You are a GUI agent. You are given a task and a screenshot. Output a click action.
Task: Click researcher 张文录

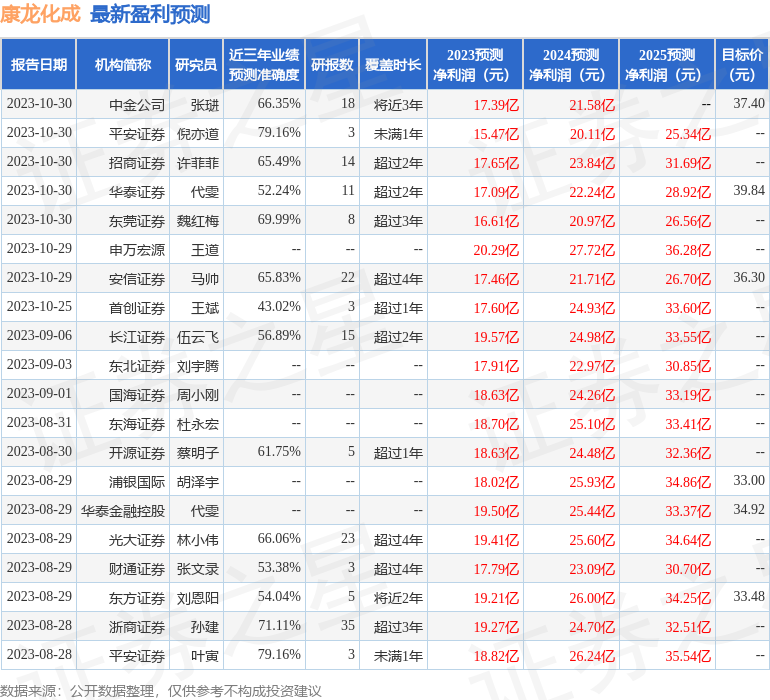[x=197, y=568]
